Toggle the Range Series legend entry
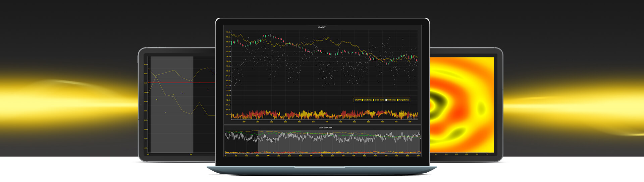This screenshot has height=182, width=644. 403,100
